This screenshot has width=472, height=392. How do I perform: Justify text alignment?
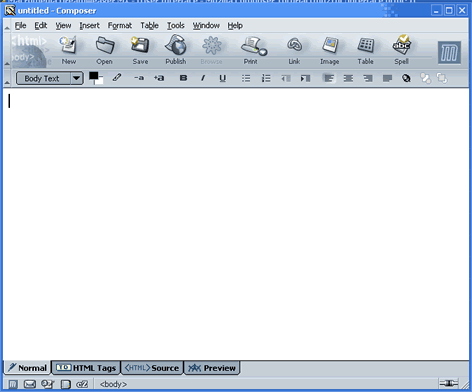[387, 78]
